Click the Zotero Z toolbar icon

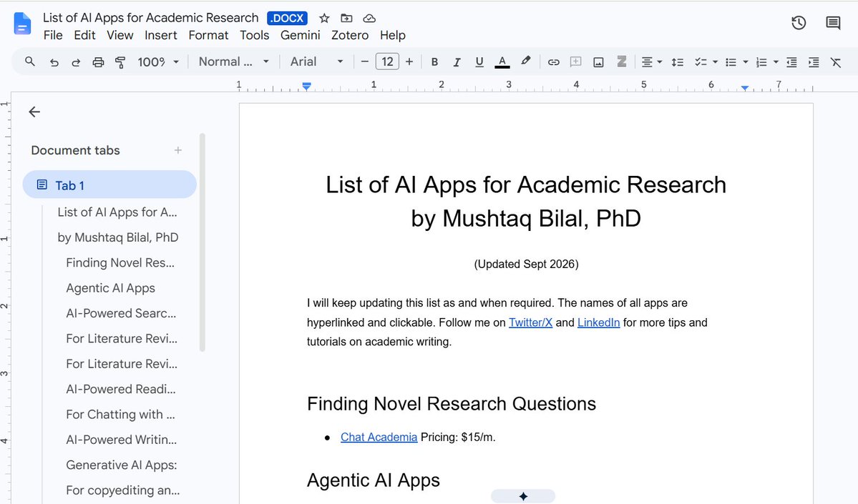tap(622, 61)
